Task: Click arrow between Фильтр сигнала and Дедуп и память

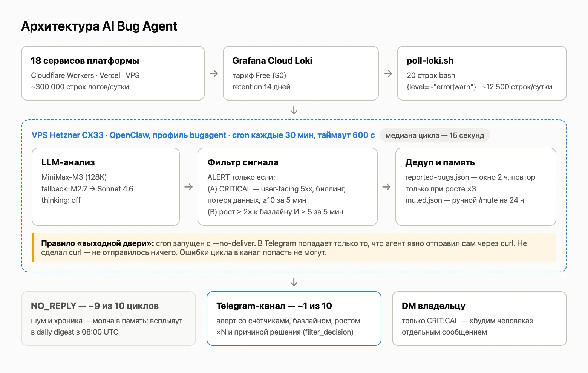Action: coord(386,187)
